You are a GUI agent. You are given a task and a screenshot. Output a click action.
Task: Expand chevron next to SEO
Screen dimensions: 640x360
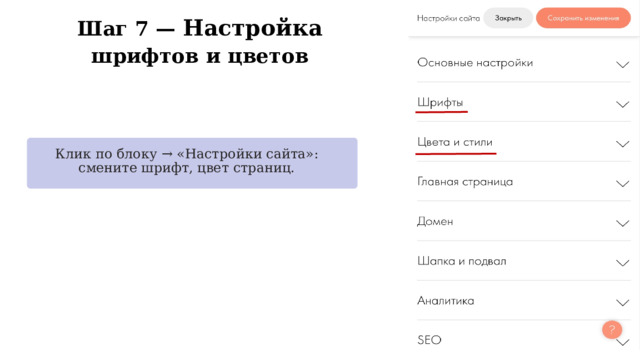pyautogui.click(x=622, y=342)
